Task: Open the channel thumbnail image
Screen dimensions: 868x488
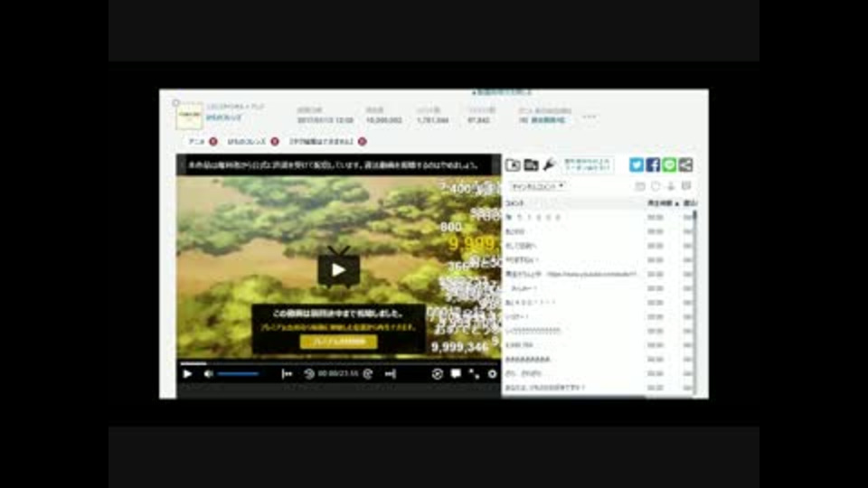Action: coord(189,117)
